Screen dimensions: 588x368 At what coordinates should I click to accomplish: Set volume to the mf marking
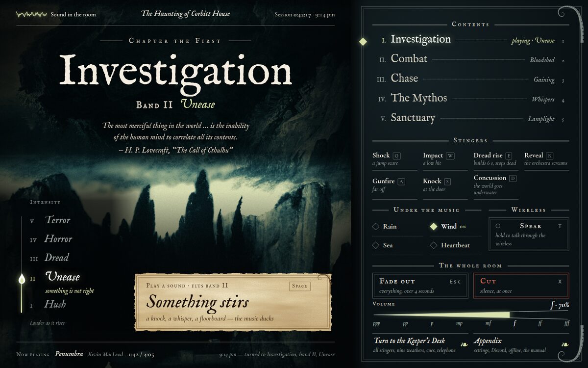tap(488, 324)
